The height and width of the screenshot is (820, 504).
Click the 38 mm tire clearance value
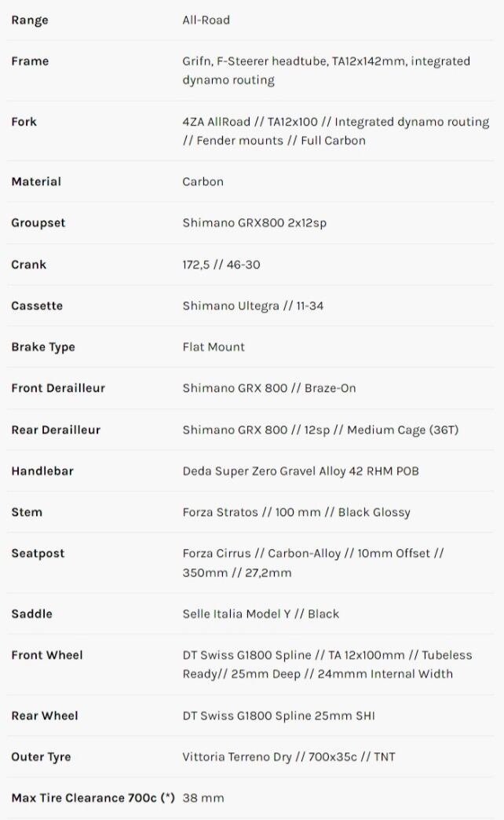[x=203, y=798]
